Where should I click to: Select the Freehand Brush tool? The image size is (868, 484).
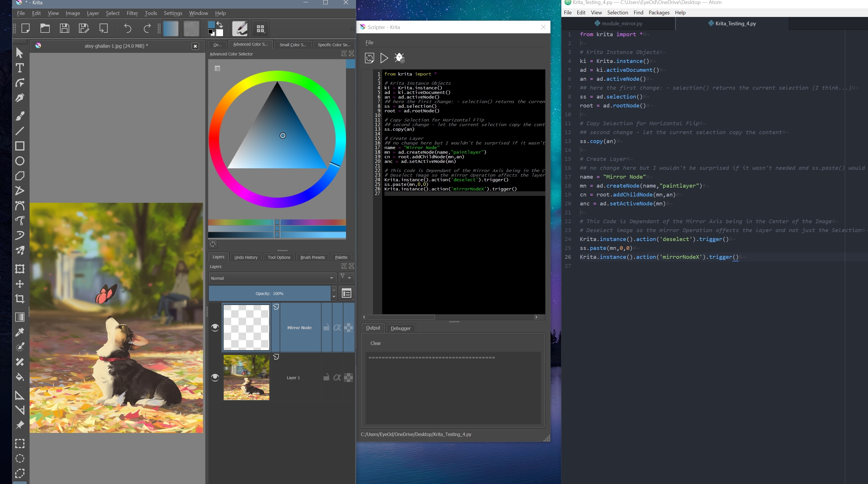point(20,116)
